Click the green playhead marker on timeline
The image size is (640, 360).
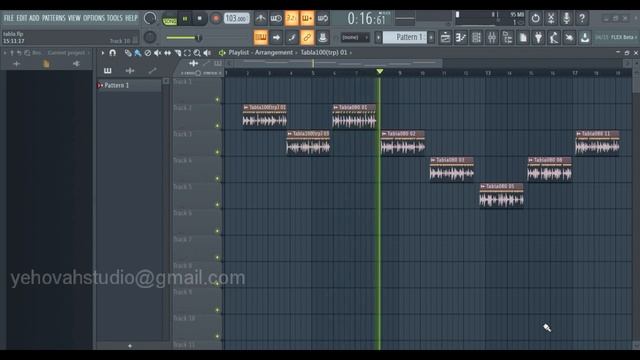[380, 72]
